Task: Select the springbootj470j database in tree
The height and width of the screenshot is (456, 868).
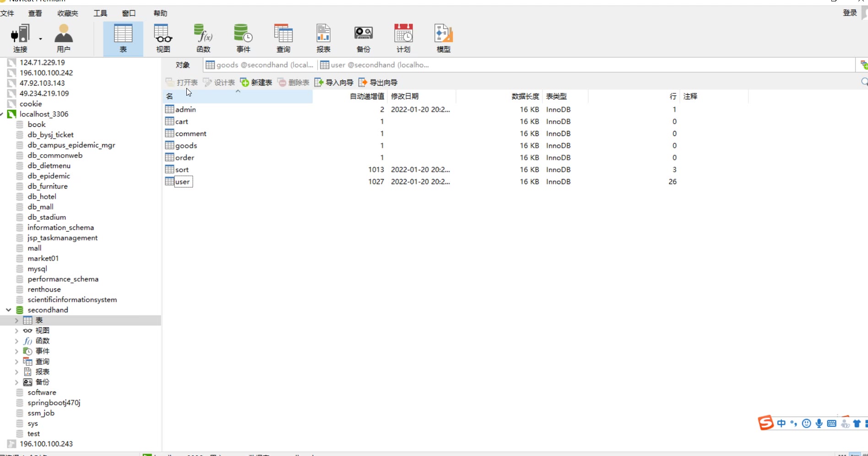Action: pyautogui.click(x=54, y=403)
